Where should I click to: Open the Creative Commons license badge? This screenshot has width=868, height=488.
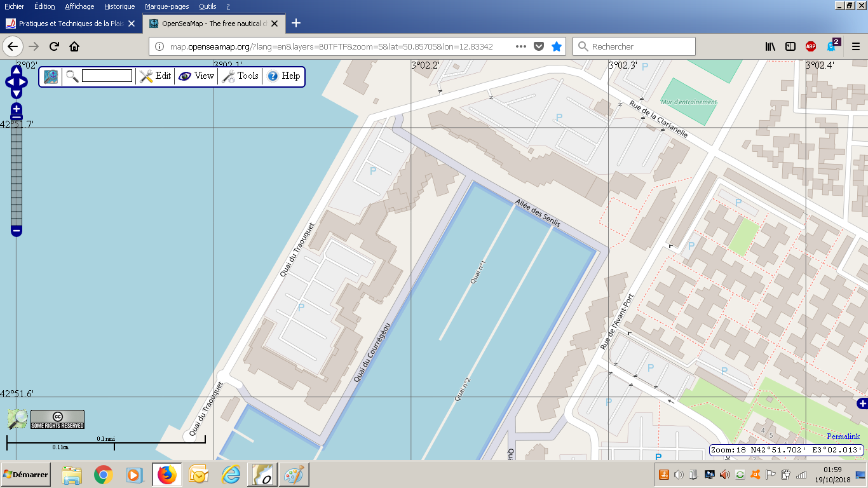(58, 419)
